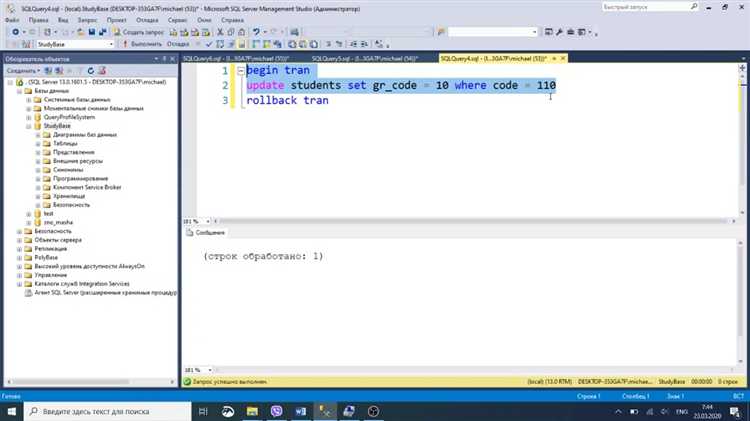Click the Выполнить execute button
Screen dimensions: 750x421
pyautogui.click(x=142, y=44)
